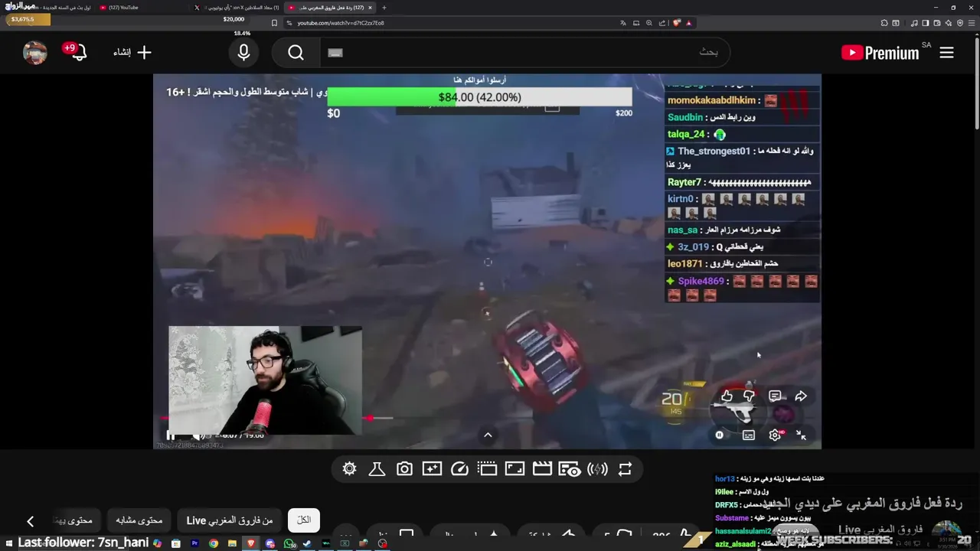
Task: Take a screenshot with the camera icon
Action: (404, 469)
